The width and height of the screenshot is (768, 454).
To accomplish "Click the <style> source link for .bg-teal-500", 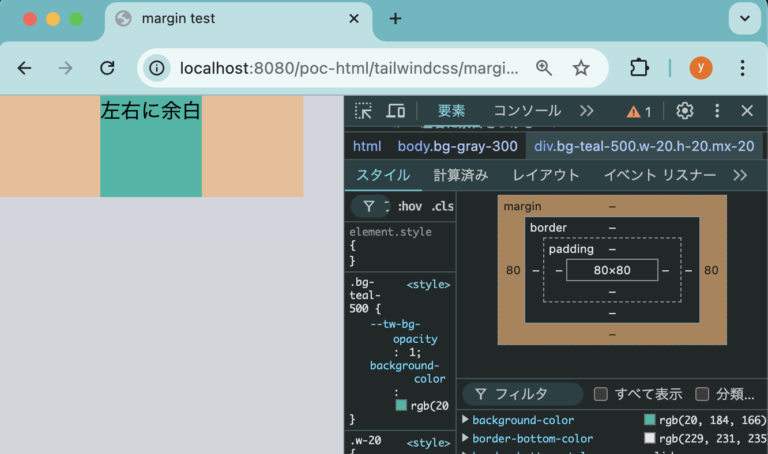I will pyautogui.click(x=428, y=285).
